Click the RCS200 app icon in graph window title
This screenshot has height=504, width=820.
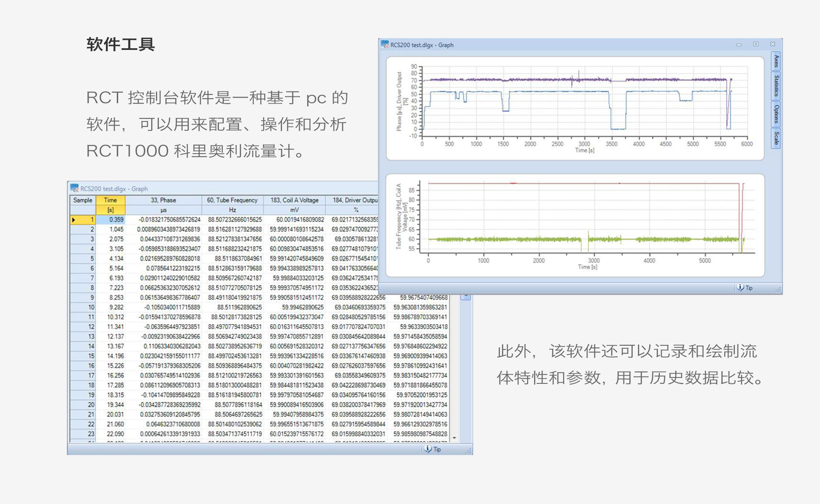click(x=385, y=44)
